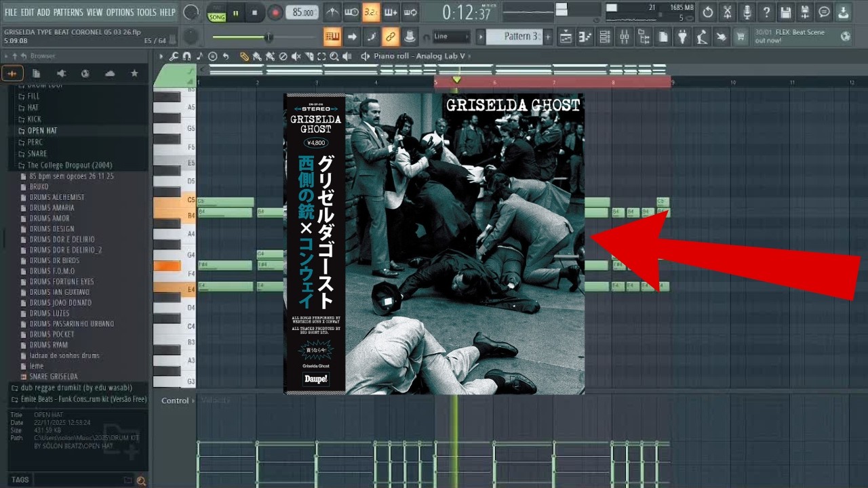Toggle the metronome button
Image resolution: width=868 pixels, height=488 pixels.
coord(332,12)
